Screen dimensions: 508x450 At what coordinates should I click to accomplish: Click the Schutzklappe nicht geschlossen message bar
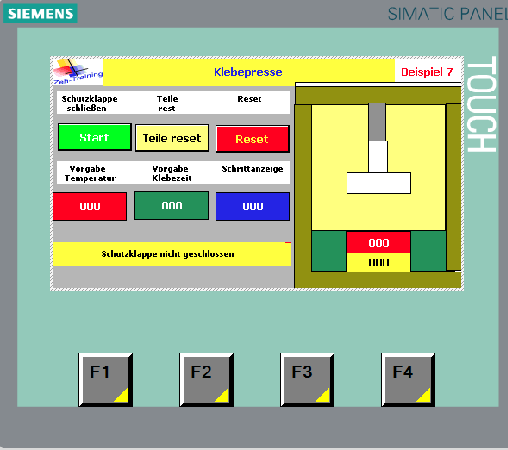(x=172, y=254)
